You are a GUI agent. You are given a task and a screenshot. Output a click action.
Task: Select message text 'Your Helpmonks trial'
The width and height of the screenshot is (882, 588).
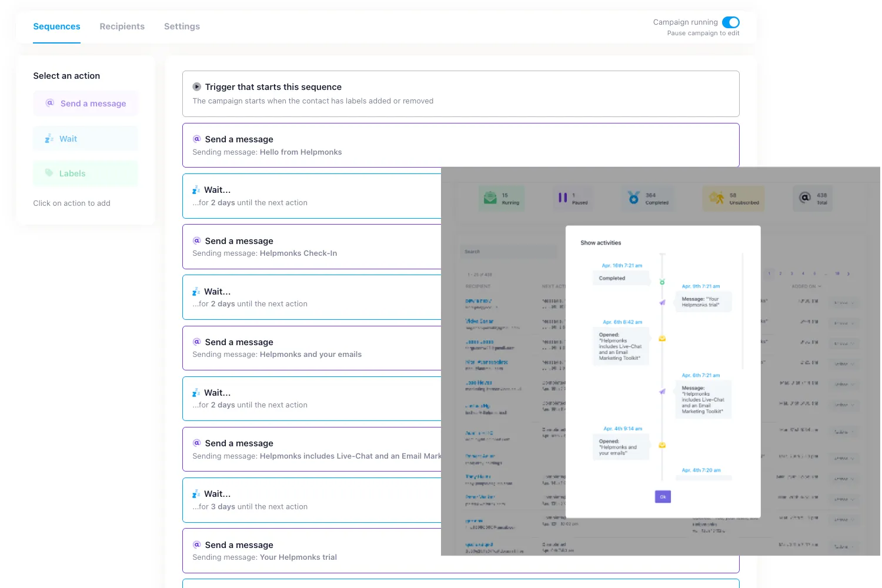(298, 557)
